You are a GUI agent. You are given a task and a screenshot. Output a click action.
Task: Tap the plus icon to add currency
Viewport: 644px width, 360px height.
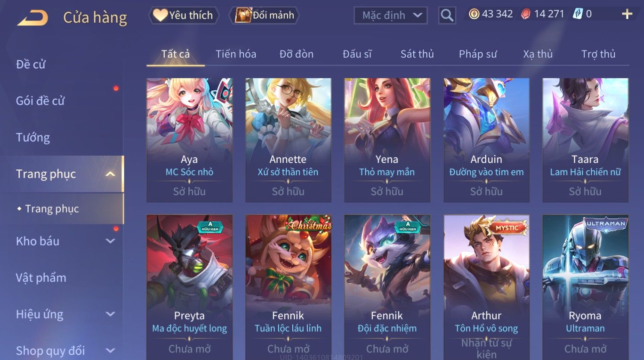click(627, 14)
